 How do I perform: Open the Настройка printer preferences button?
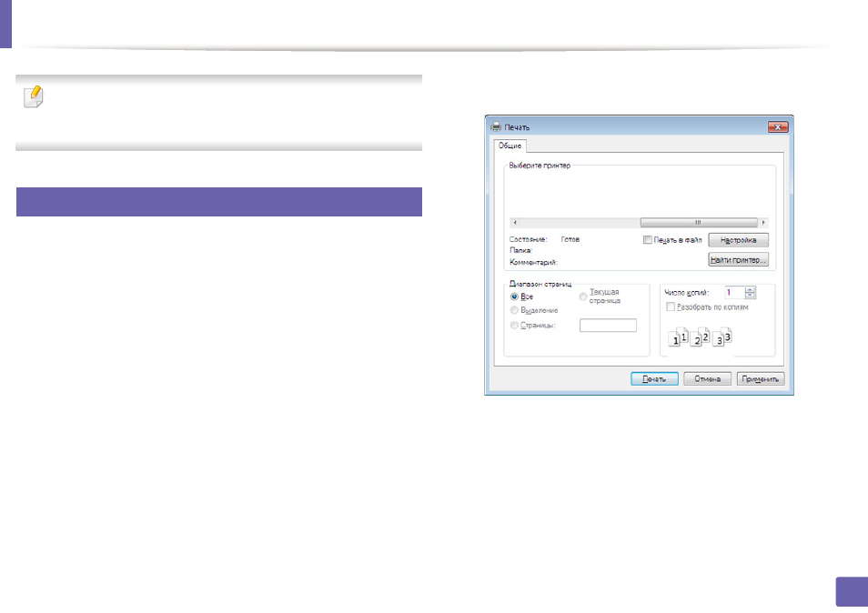(739, 240)
